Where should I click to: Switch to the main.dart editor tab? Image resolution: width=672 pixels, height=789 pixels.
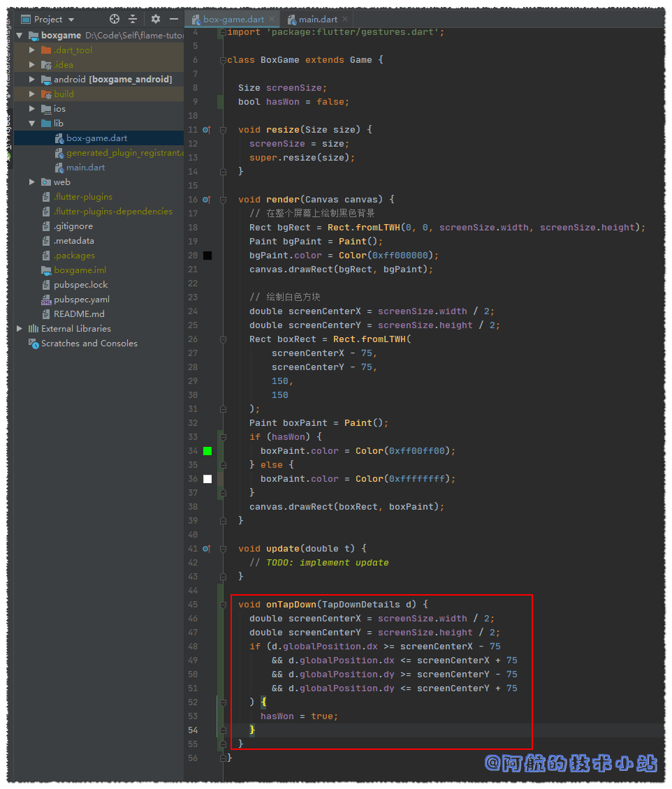tap(317, 20)
